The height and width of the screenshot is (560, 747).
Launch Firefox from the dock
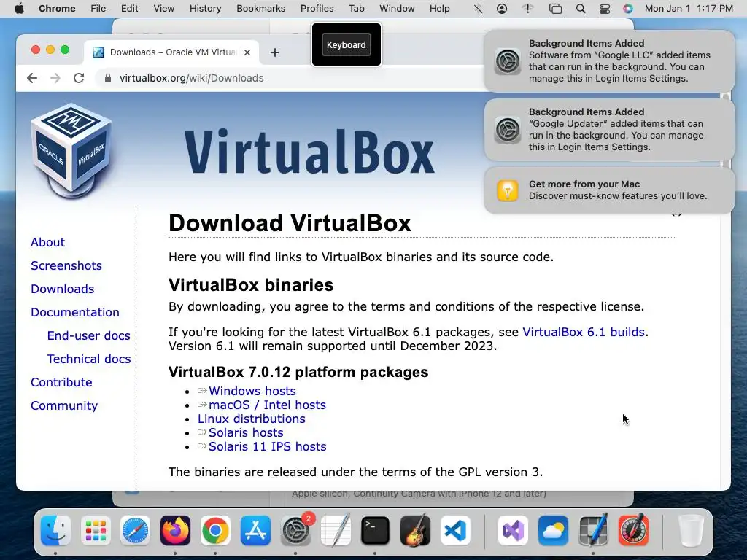(x=175, y=531)
